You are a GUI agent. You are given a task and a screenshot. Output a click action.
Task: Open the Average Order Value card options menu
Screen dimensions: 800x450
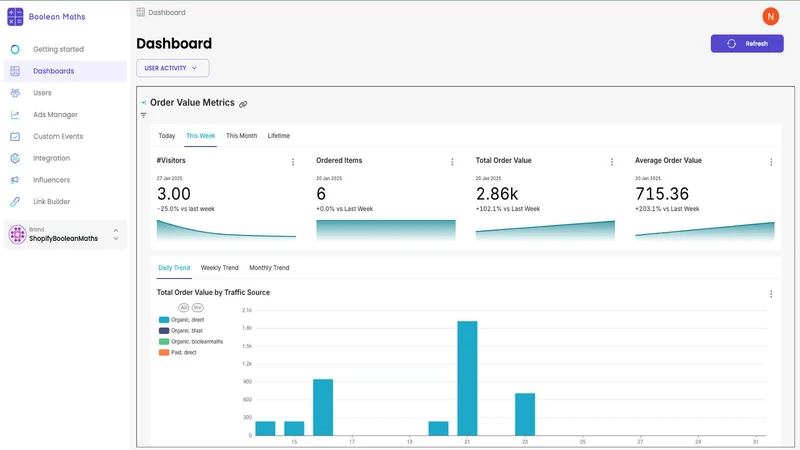pyautogui.click(x=771, y=162)
